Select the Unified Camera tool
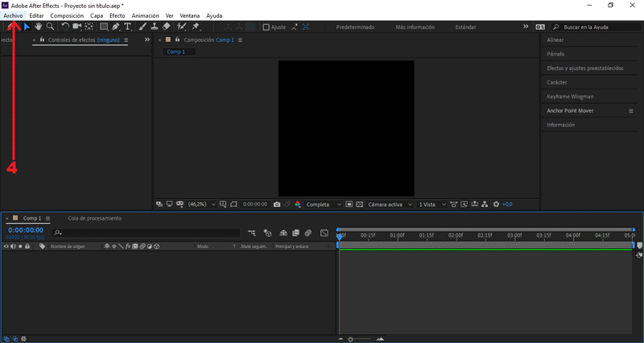The width and height of the screenshot is (644, 343). click(76, 27)
